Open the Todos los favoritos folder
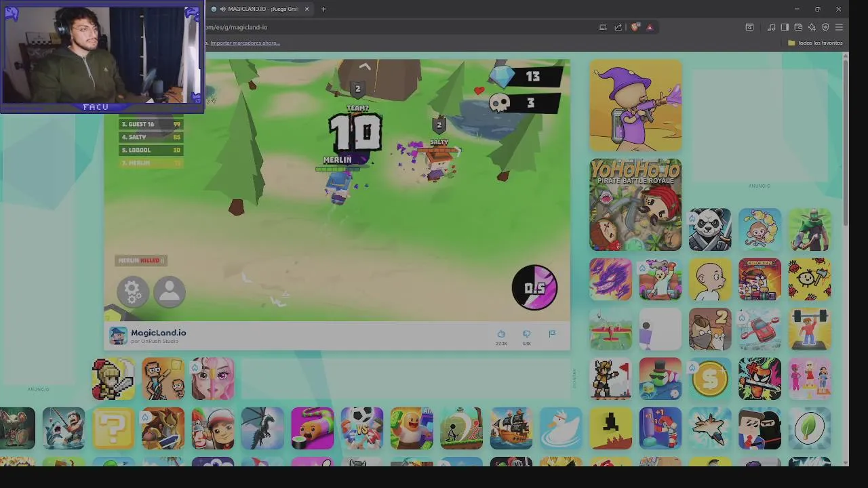This screenshot has height=488, width=868. click(815, 43)
